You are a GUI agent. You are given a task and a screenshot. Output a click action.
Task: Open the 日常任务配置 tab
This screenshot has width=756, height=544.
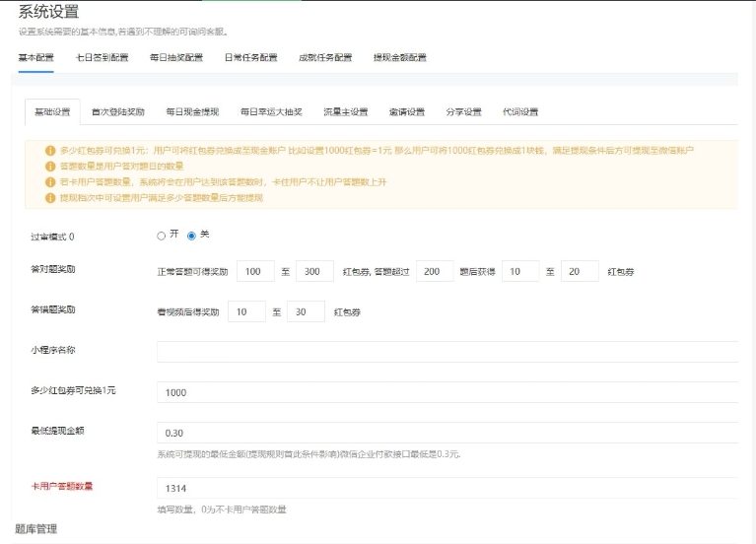point(251,58)
